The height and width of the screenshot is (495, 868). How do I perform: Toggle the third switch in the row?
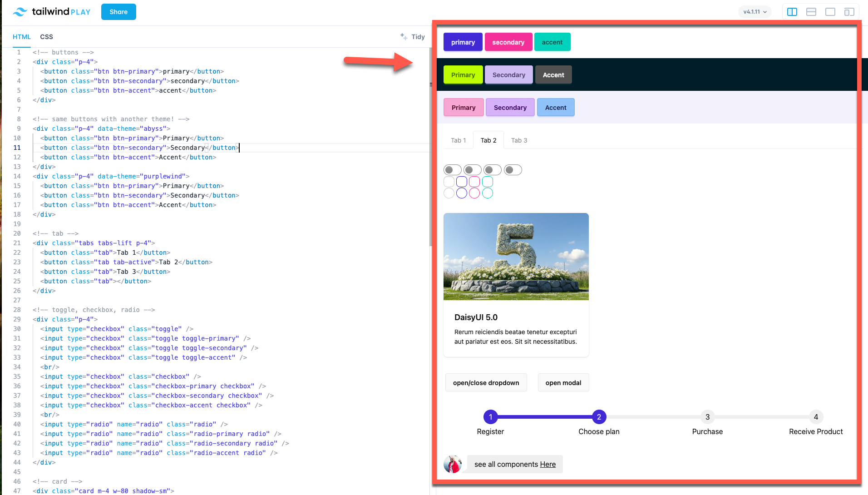493,170
